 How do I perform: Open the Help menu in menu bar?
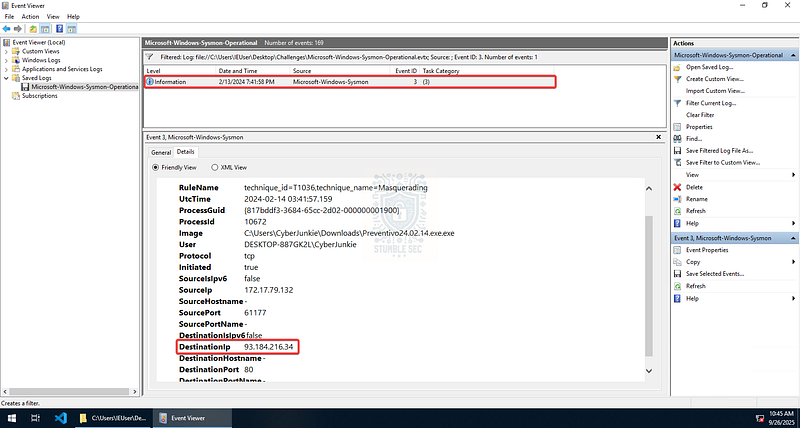(x=73, y=17)
